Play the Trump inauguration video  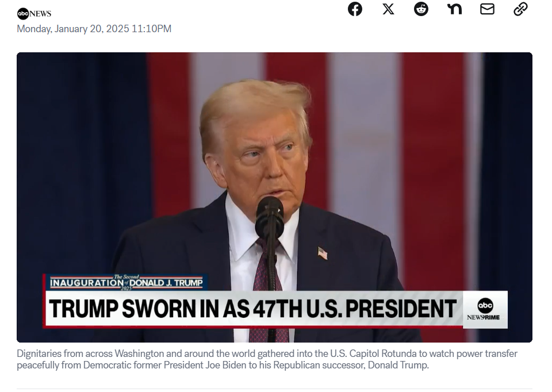[274, 197]
